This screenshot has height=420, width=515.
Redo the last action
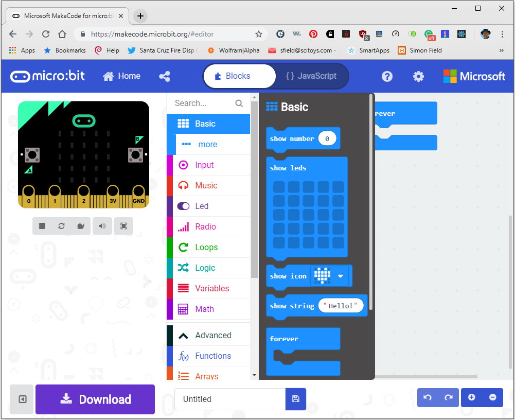pyautogui.click(x=448, y=397)
